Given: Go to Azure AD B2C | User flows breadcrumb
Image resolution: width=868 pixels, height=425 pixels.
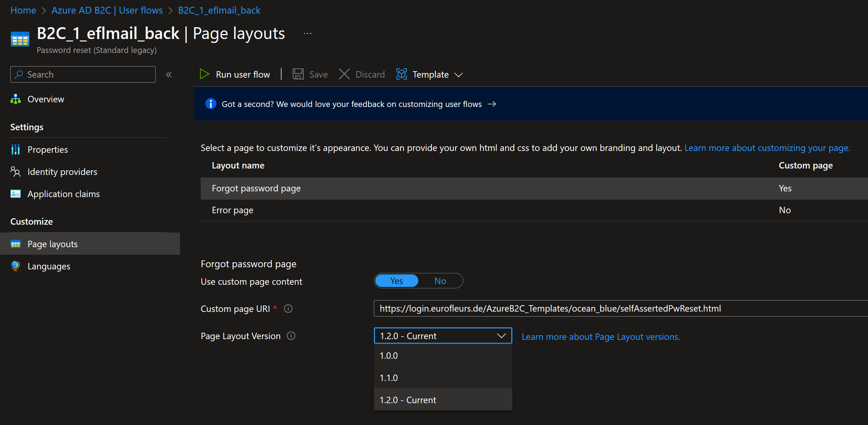Looking at the screenshot, I should tap(107, 10).
